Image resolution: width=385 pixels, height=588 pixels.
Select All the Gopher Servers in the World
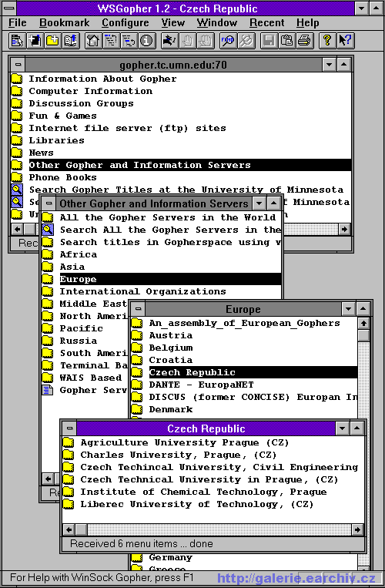(x=168, y=218)
